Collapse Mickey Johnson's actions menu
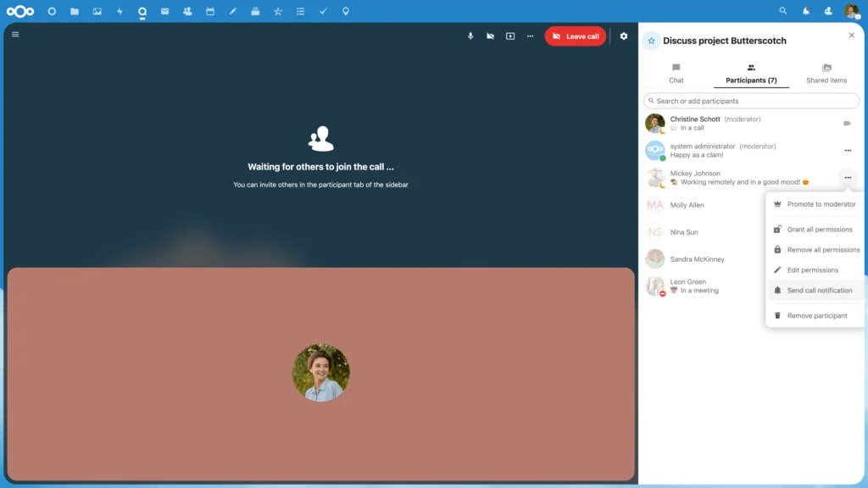 pos(848,178)
